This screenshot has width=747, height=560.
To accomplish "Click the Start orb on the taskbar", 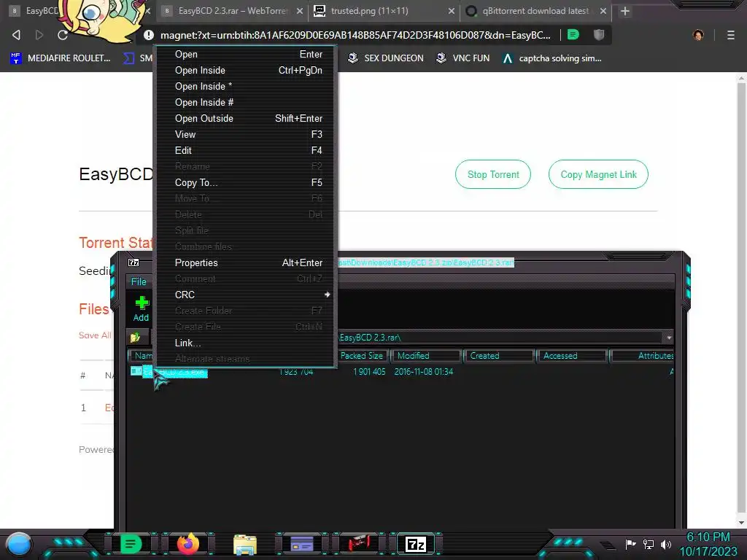I will 19,544.
